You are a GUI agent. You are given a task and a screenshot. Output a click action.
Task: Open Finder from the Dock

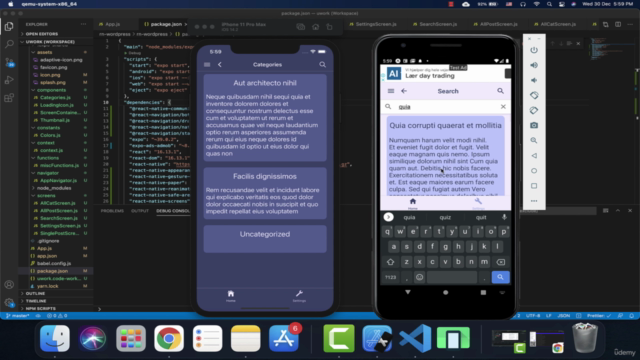(x=55, y=338)
